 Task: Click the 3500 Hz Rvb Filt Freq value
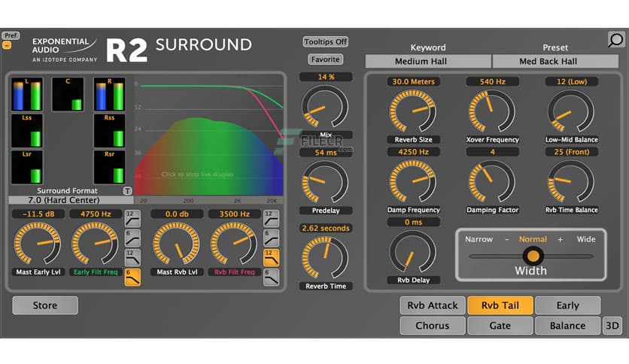(235, 214)
